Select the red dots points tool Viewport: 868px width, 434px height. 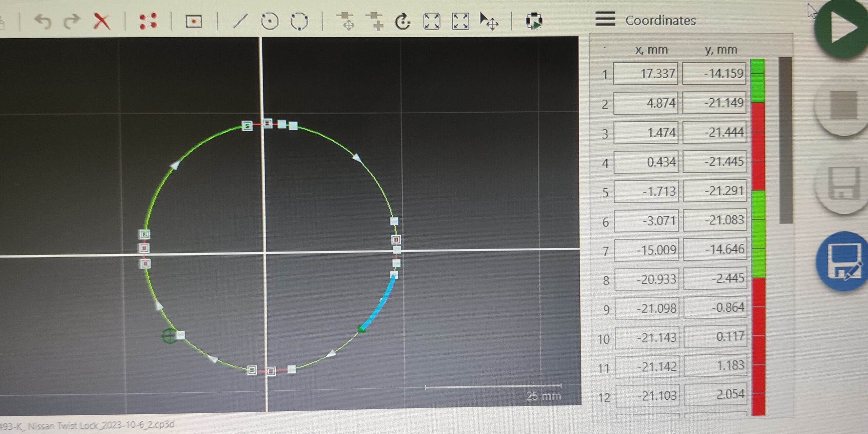pos(148,21)
